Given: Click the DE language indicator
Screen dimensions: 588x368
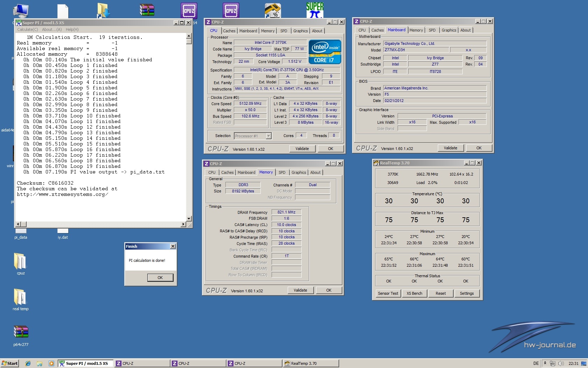Looking at the screenshot, I should pyautogui.click(x=536, y=363).
